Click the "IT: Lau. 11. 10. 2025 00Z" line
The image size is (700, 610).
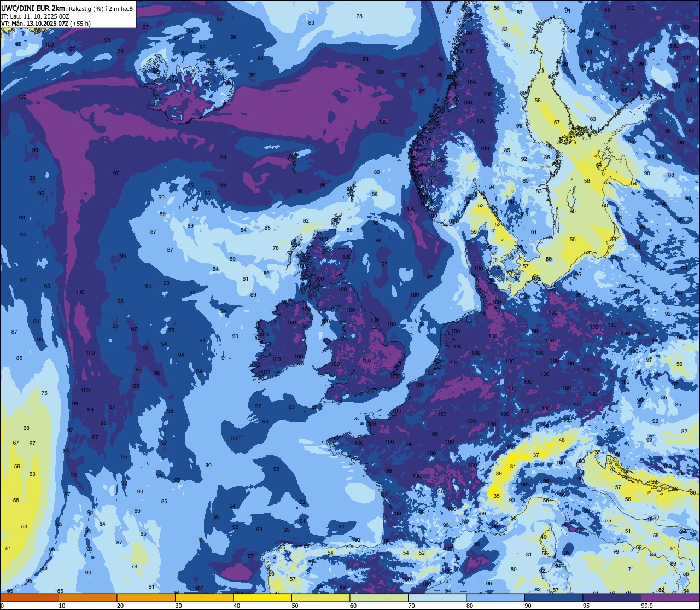click(35, 16)
